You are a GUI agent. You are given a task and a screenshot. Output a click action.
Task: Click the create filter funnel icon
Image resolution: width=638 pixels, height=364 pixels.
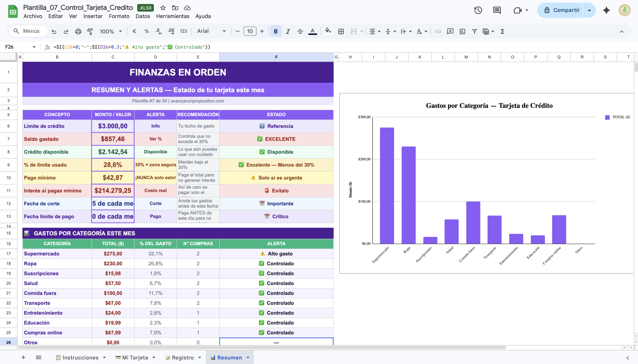click(474, 31)
